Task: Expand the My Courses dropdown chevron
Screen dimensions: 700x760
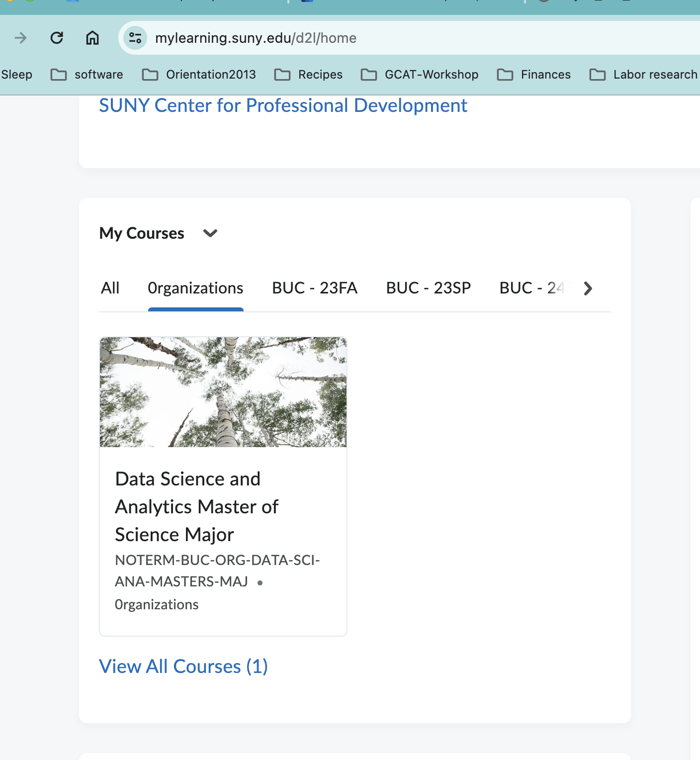Action: 211,233
